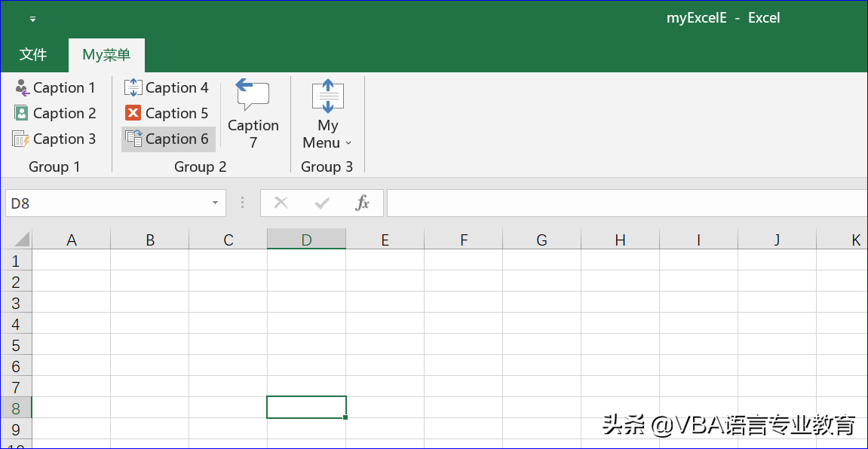
Task: Click the Insert Function fx button
Action: coord(363,203)
